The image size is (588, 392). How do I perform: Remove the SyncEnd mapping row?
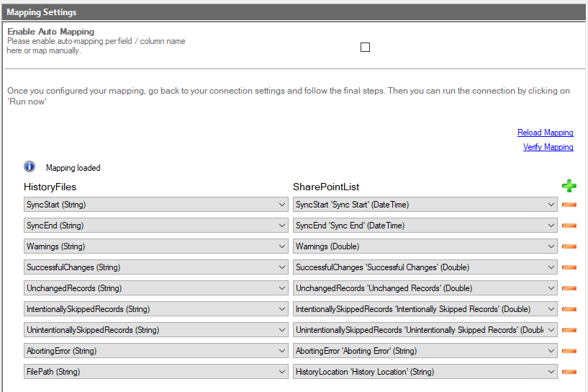[569, 226]
